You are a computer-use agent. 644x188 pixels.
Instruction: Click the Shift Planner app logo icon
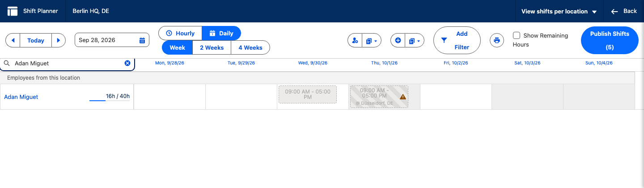(13, 11)
